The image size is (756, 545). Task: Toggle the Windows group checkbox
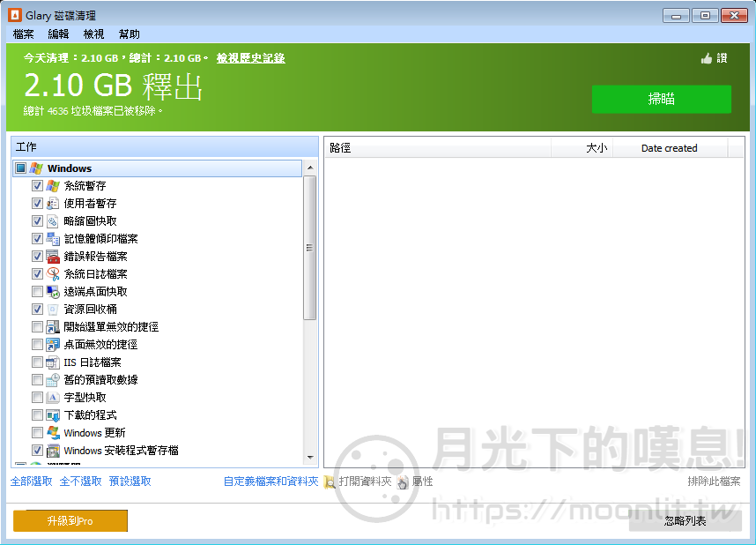pyautogui.click(x=21, y=168)
